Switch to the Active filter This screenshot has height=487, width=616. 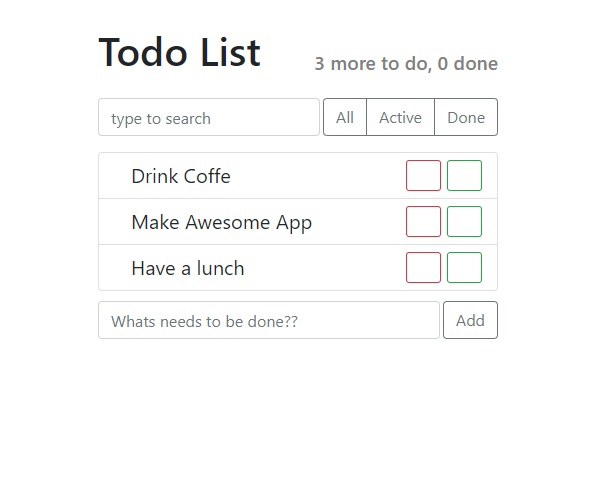pos(400,117)
